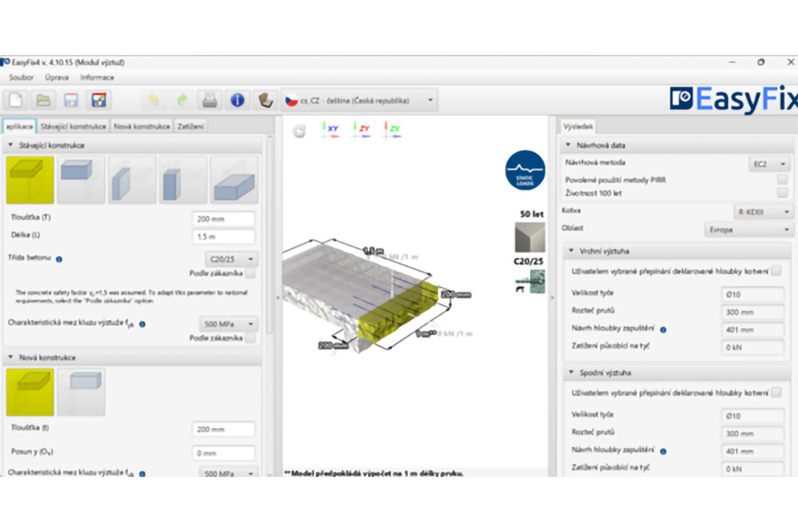This screenshot has height=532, width=798.
Task: Switch the 3D view to the ZY plane
Action: 362,129
